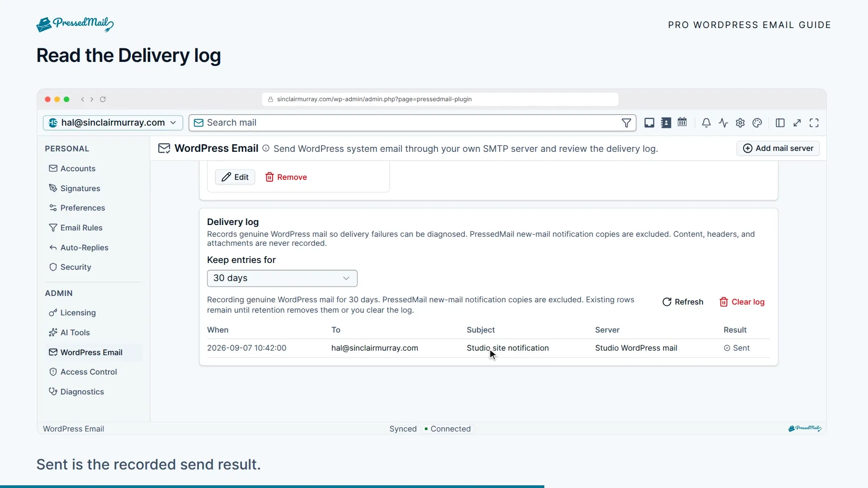Click the Add mail server button

click(x=778, y=148)
